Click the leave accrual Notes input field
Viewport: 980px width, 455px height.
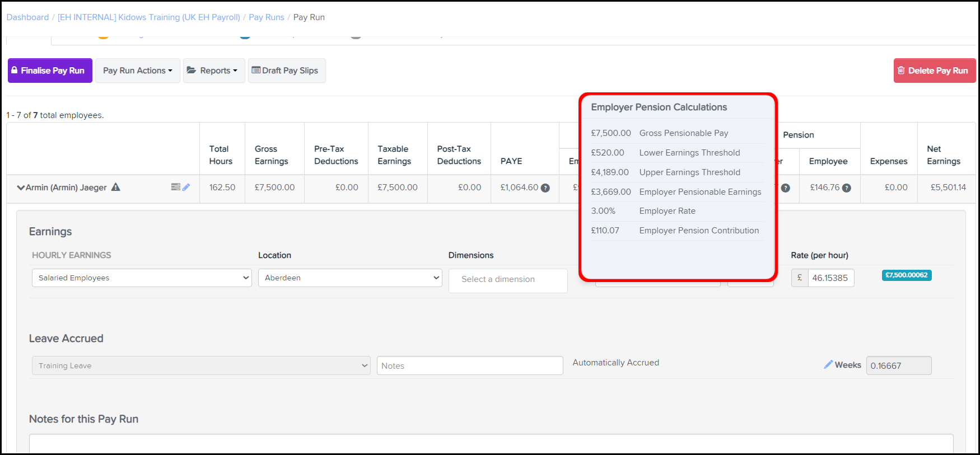click(x=469, y=365)
